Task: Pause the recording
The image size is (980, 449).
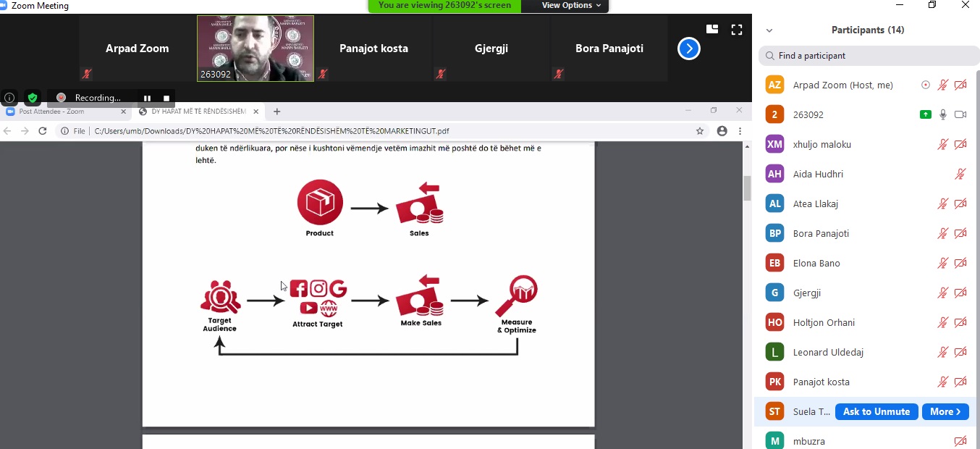Action: [x=147, y=98]
